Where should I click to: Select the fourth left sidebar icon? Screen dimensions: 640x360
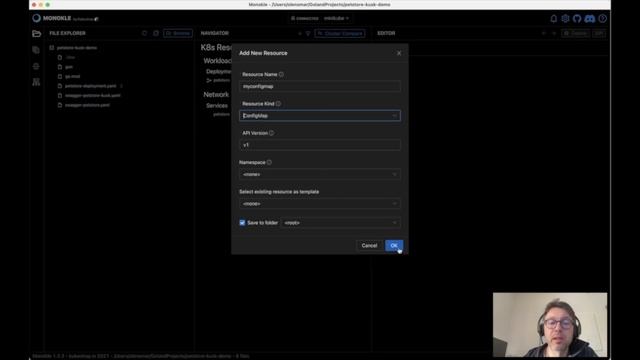(x=36, y=82)
